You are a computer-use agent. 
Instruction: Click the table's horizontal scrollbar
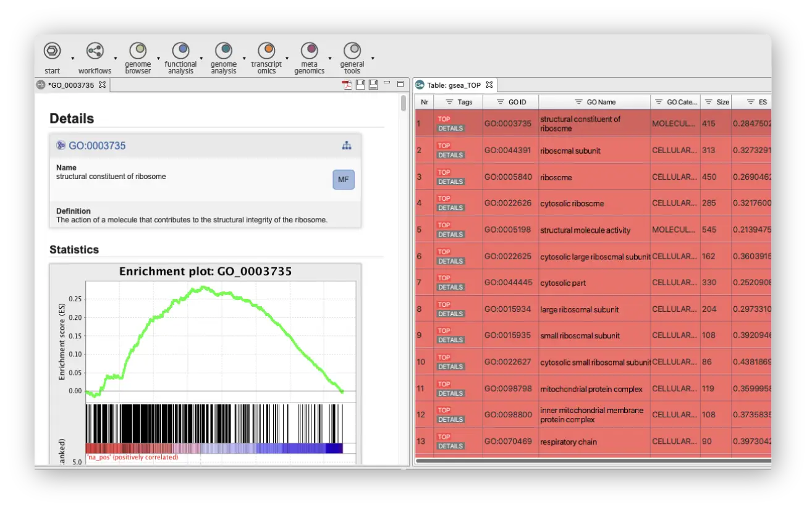tap(593, 461)
